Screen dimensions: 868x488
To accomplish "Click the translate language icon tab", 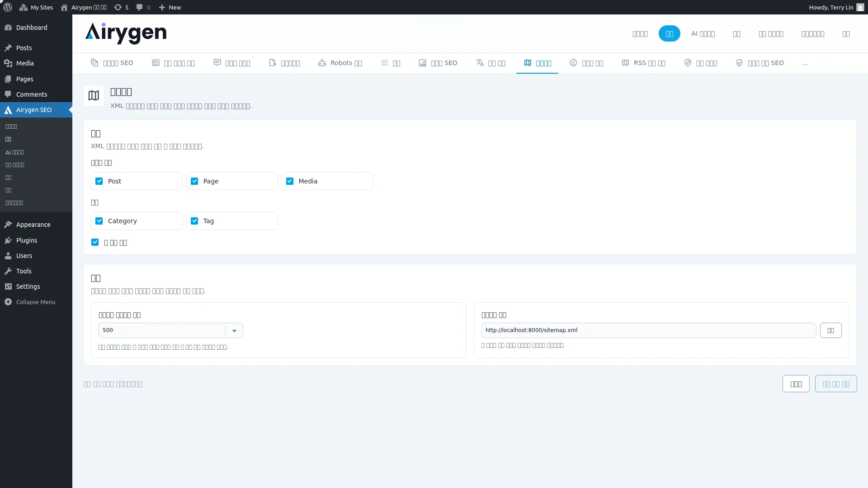I will coord(480,63).
